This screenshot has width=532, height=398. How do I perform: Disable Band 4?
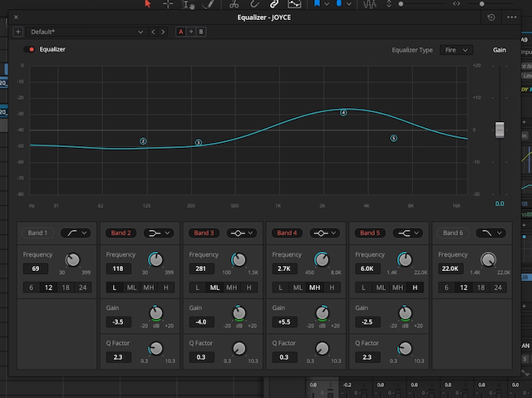click(x=287, y=233)
